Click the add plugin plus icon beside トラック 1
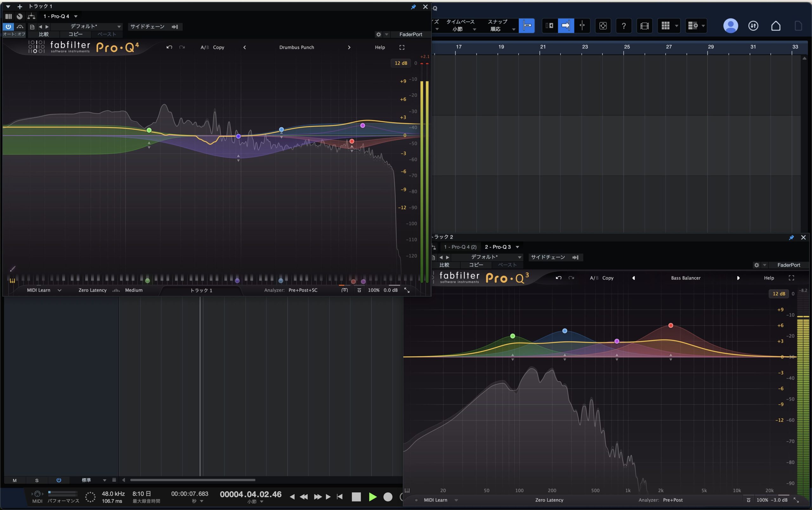The image size is (812, 510). (x=20, y=6)
